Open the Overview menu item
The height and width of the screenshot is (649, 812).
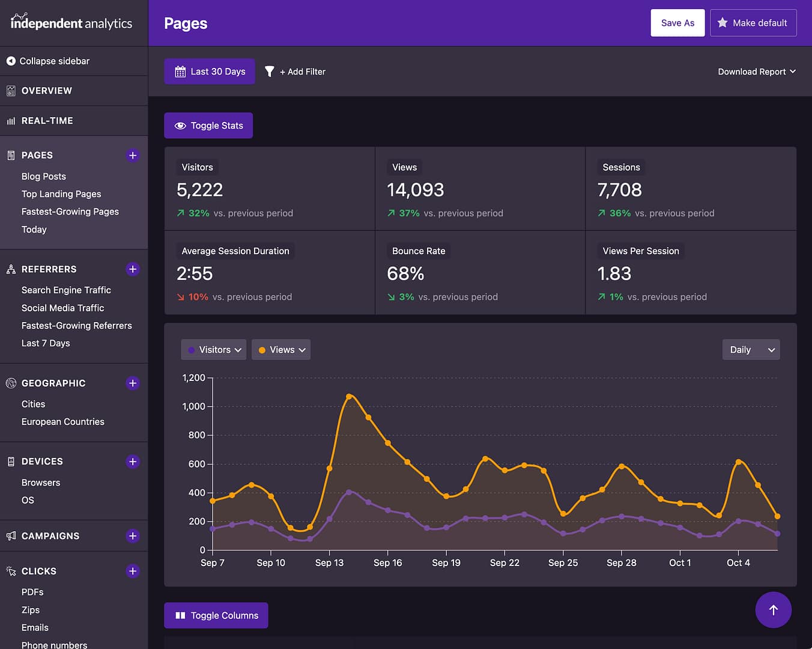[x=46, y=91]
